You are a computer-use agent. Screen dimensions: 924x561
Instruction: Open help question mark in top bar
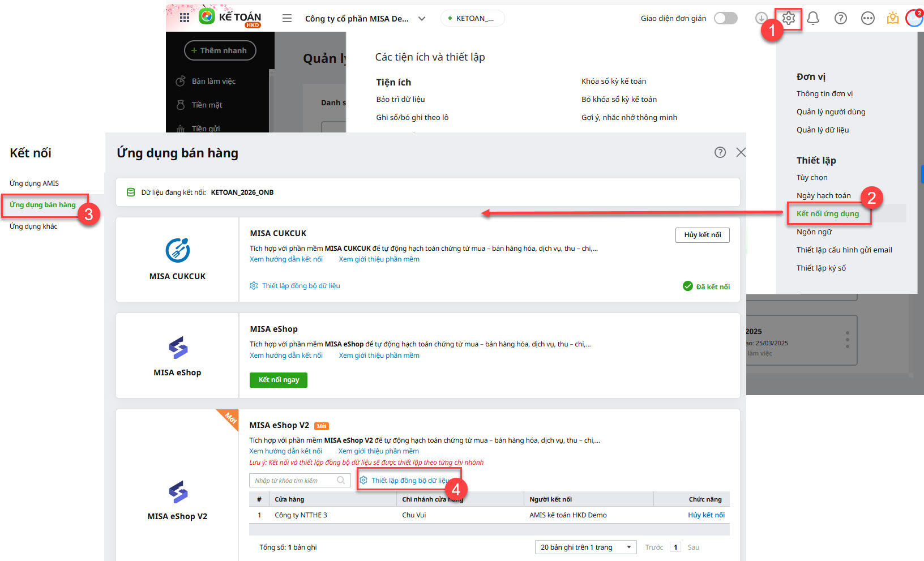click(x=841, y=19)
